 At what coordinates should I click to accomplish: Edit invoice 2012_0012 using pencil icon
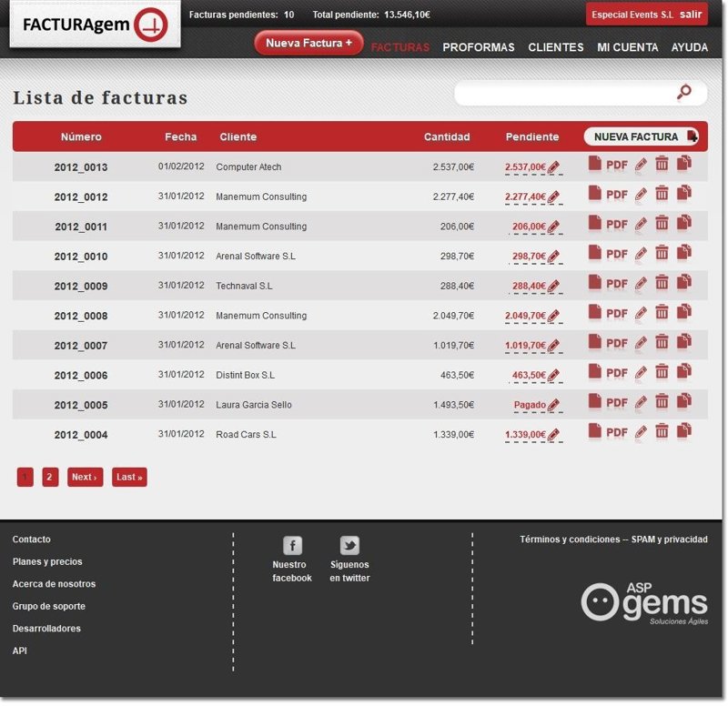click(x=641, y=195)
